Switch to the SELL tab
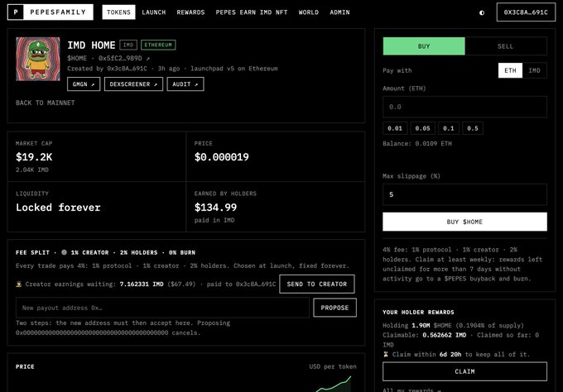Viewport: 563px width, 392px height. pyautogui.click(x=506, y=46)
